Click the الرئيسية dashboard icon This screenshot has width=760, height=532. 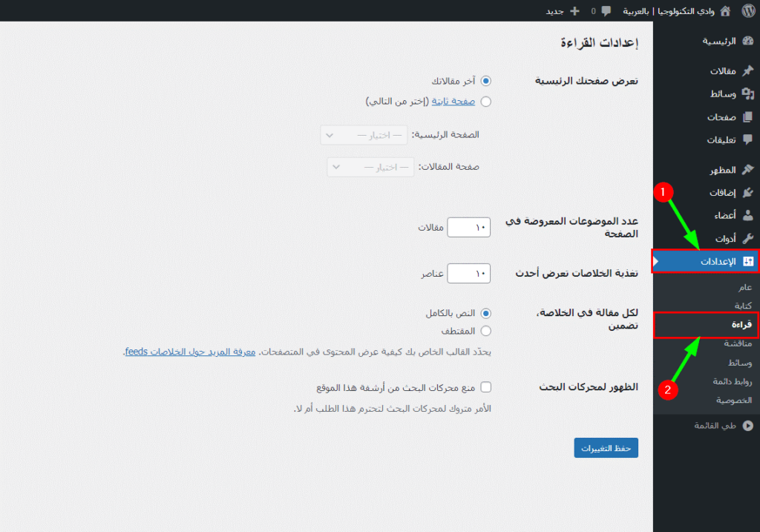pos(748,42)
